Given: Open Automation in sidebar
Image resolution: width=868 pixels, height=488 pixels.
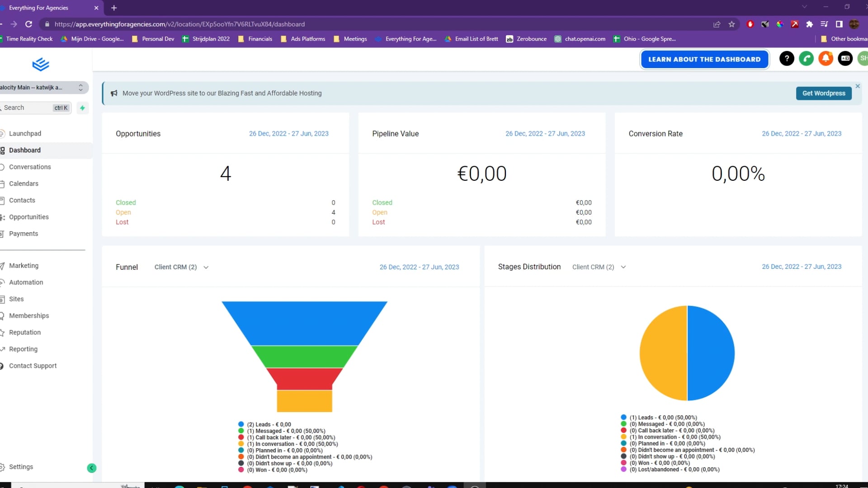Looking at the screenshot, I should tap(26, 282).
